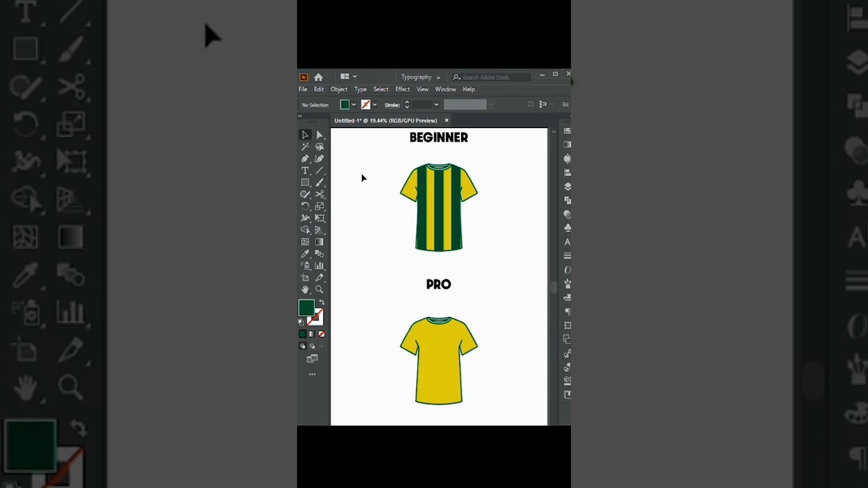Screen dimensions: 868x488
Task: Select the Selection tool arrow
Action: [x=305, y=135]
